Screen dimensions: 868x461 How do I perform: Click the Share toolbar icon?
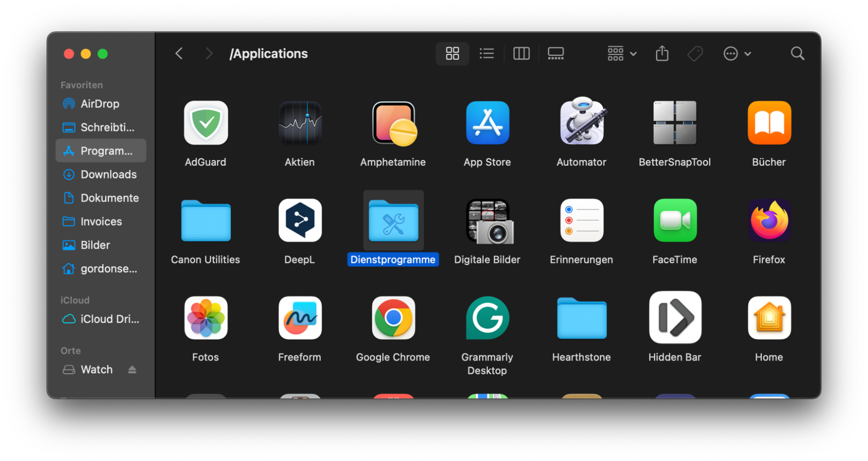pyautogui.click(x=662, y=54)
